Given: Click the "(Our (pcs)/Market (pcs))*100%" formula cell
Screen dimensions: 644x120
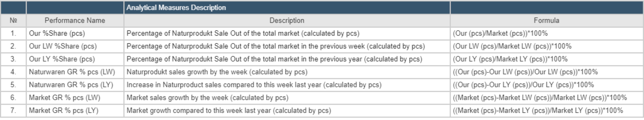Looking at the screenshot, I should point(500,33).
